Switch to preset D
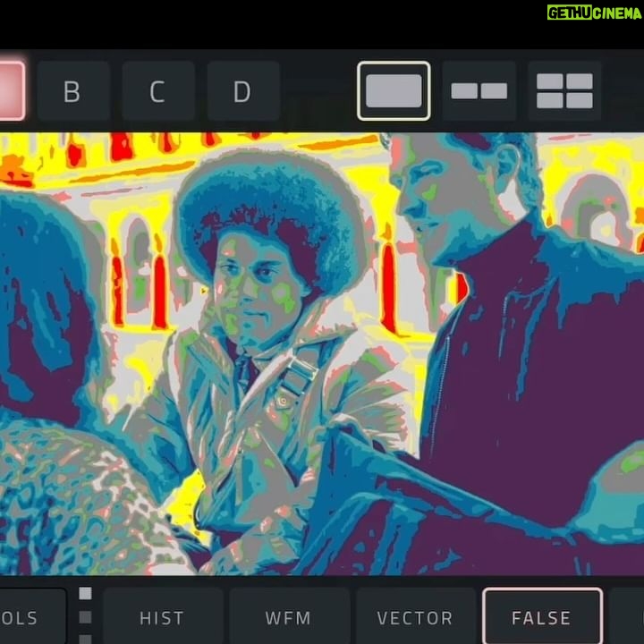The image size is (644, 644). pos(242,91)
